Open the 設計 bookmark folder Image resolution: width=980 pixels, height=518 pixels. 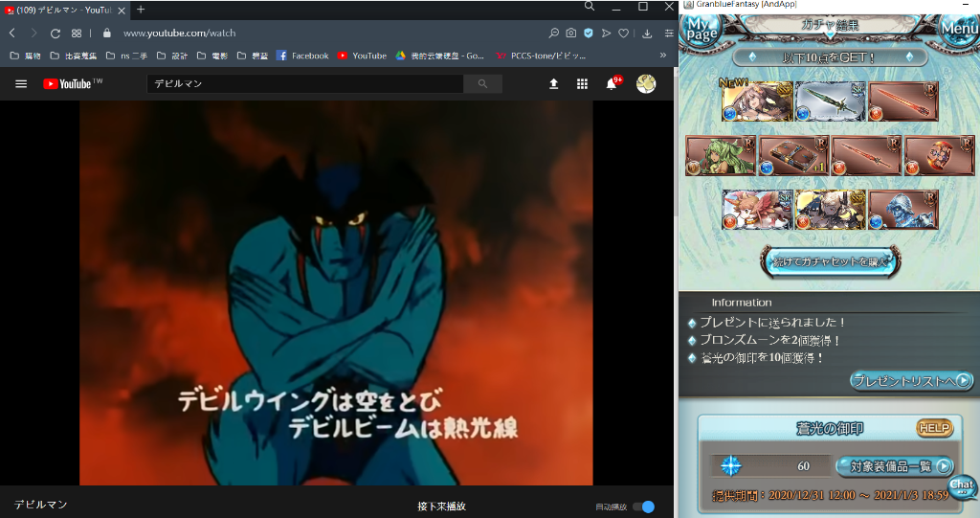point(172,56)
